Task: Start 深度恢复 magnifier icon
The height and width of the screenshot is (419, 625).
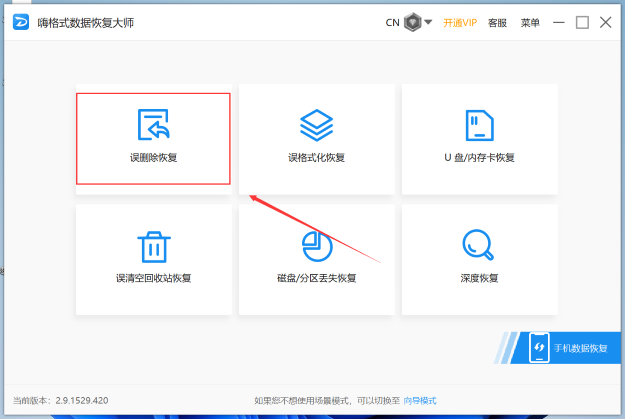Action: click(x=478, y=244)
